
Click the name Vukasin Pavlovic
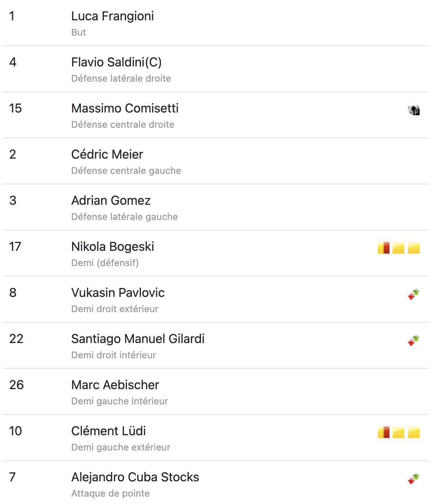pyautogui.click(x=118, y=293)
